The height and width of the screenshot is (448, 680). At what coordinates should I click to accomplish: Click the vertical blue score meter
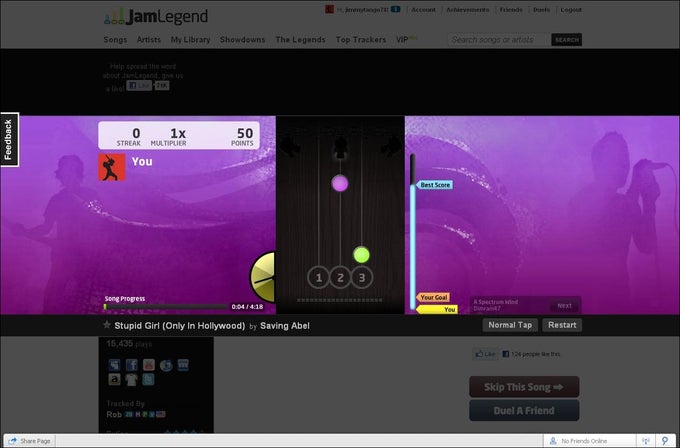[x=412, y=232]
